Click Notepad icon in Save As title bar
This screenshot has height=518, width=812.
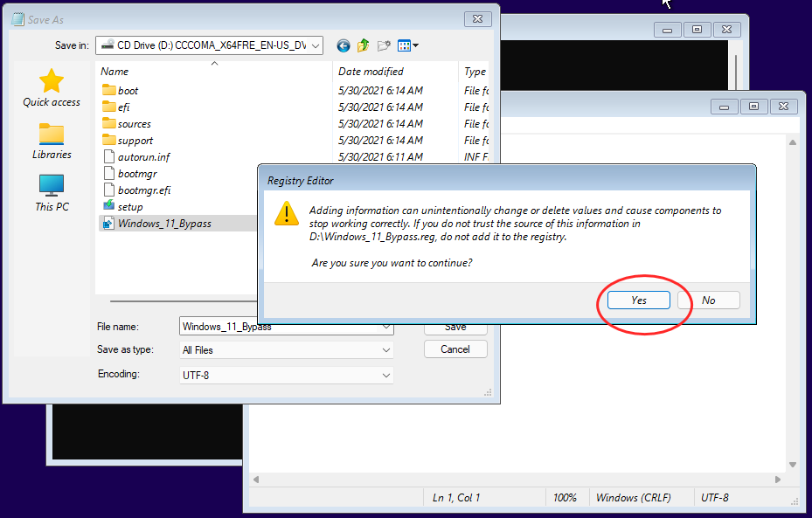[x=18, y=20]
